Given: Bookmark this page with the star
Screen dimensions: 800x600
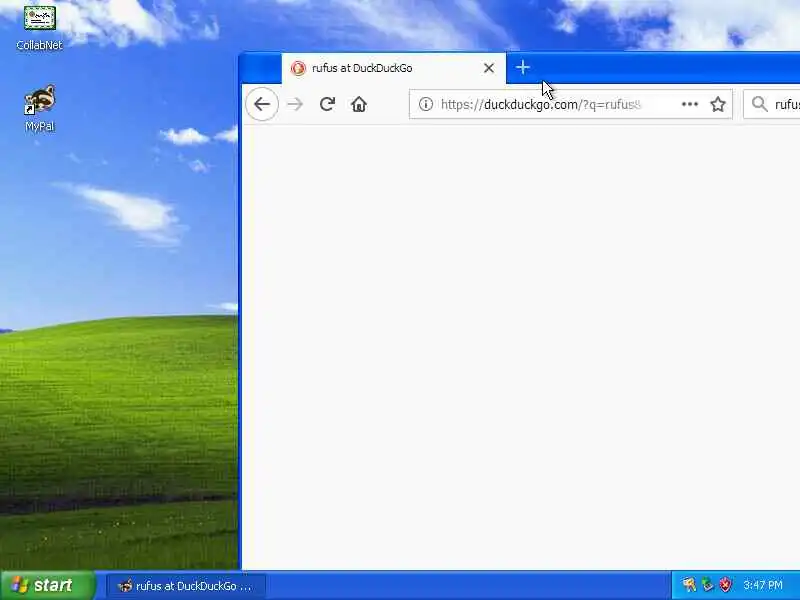Looking at the screenshot, I should [x=718, y=104].
